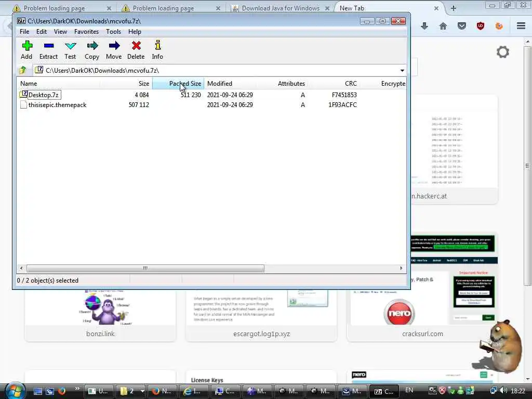Screen dimensions: 532x399
Task: Open the Firefox downloads arrow icon
Action: point(424,26)
